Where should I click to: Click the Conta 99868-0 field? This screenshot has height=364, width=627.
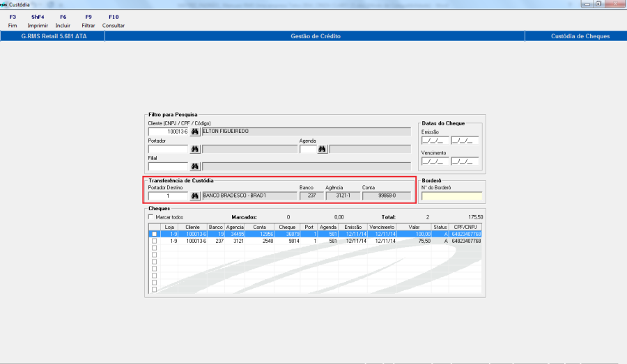click(387, 196)
